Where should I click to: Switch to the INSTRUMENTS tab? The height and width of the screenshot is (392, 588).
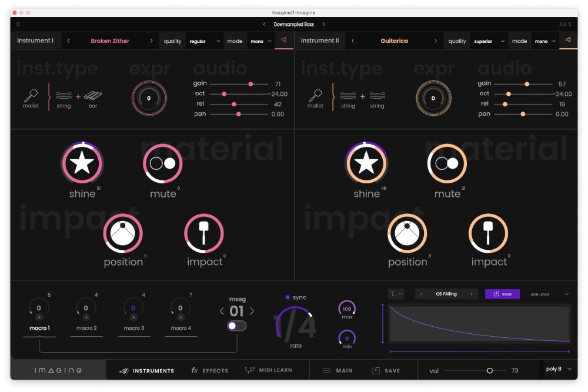click(146, 371)
